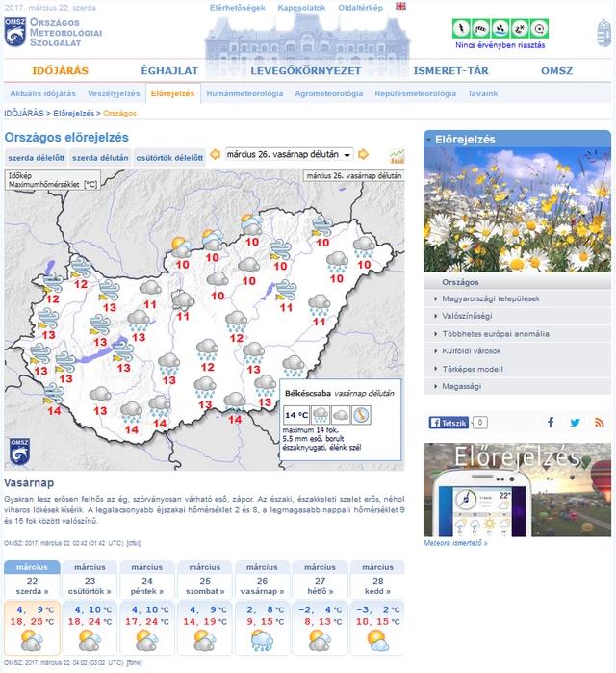Select Országos in the sidebar list
The height and width of the screenshot is (673, 616).
coord(517,282)
